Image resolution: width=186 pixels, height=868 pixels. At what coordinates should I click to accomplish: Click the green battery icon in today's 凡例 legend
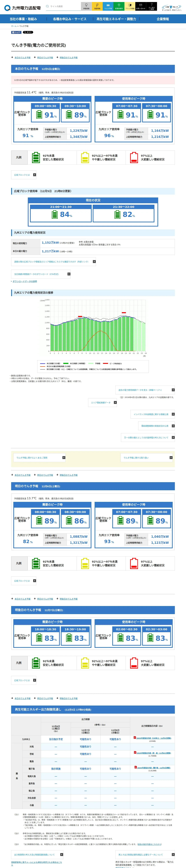[36, 157]
